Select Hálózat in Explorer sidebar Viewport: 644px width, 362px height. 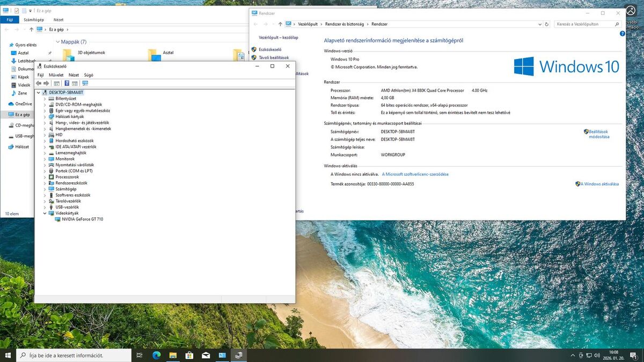18,146
